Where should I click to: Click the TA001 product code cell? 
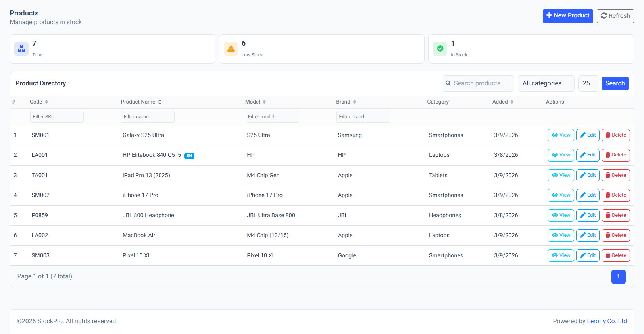click(40, 176)
